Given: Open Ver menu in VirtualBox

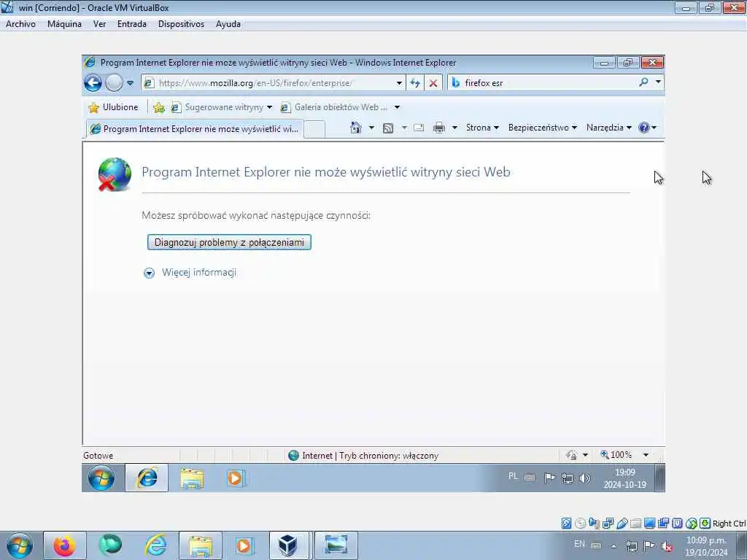Looking at the screenshot, I should coord(99,24).
